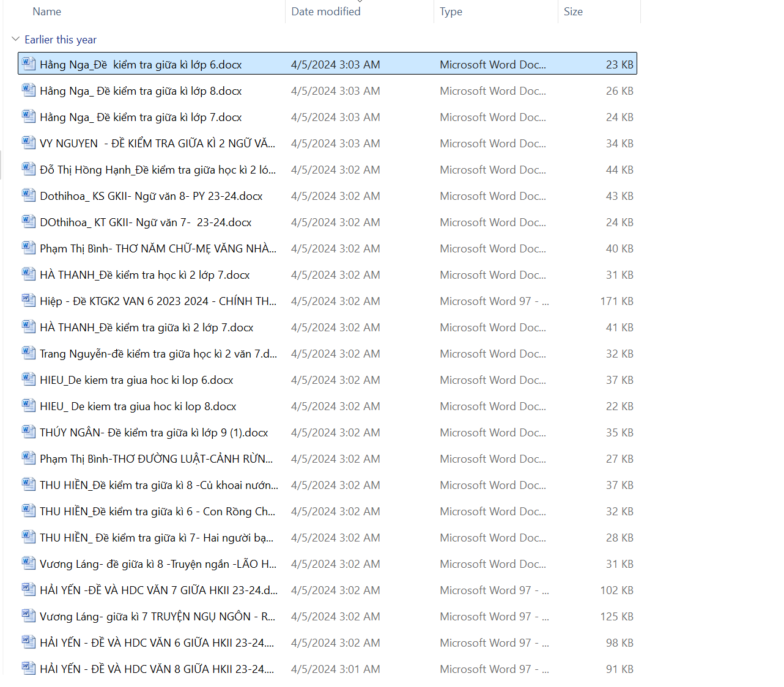Click the 44 KB size cell

tap(619, 170)
